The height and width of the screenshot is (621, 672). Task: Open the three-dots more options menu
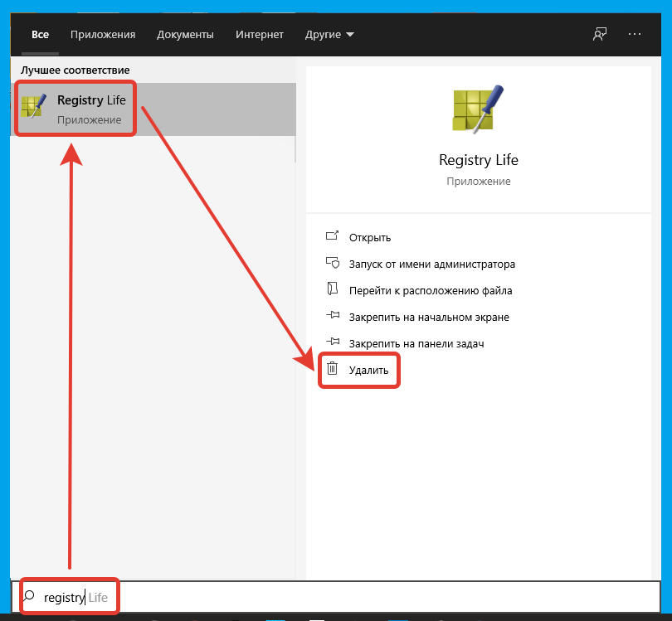pyautogui.click(x=635, y=34)
